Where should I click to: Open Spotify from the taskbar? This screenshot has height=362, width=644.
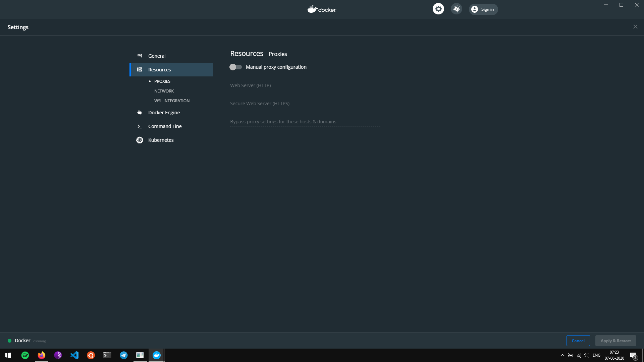tap(25, 355)
